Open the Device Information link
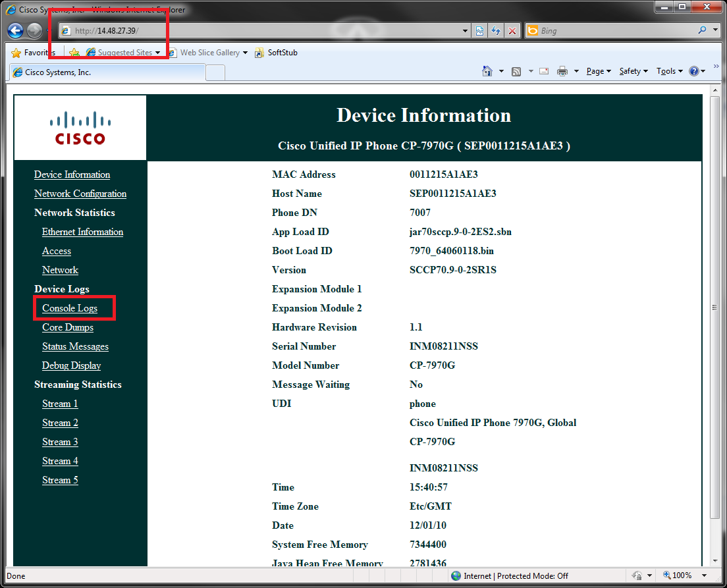727x588 pixels. (x=72, y=174)
